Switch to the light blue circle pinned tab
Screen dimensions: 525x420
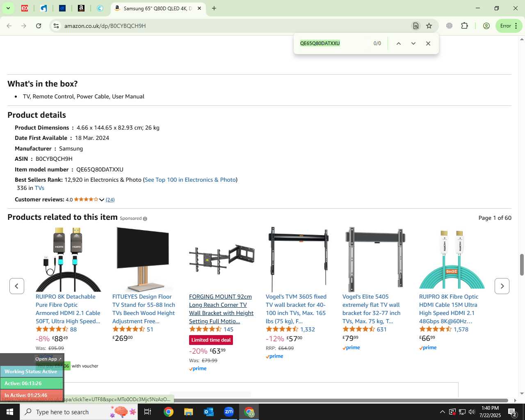100,8
